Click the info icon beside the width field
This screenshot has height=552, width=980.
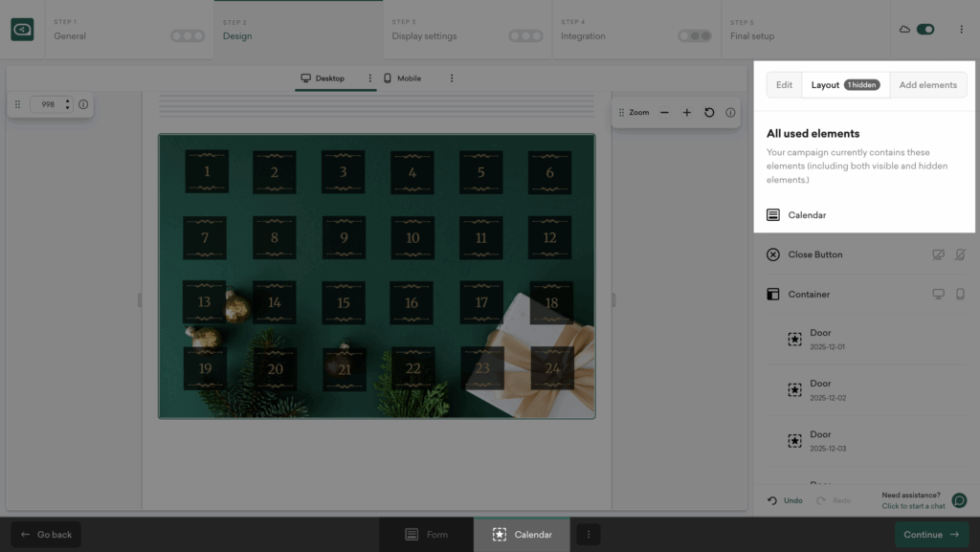[x=83, y=104]
